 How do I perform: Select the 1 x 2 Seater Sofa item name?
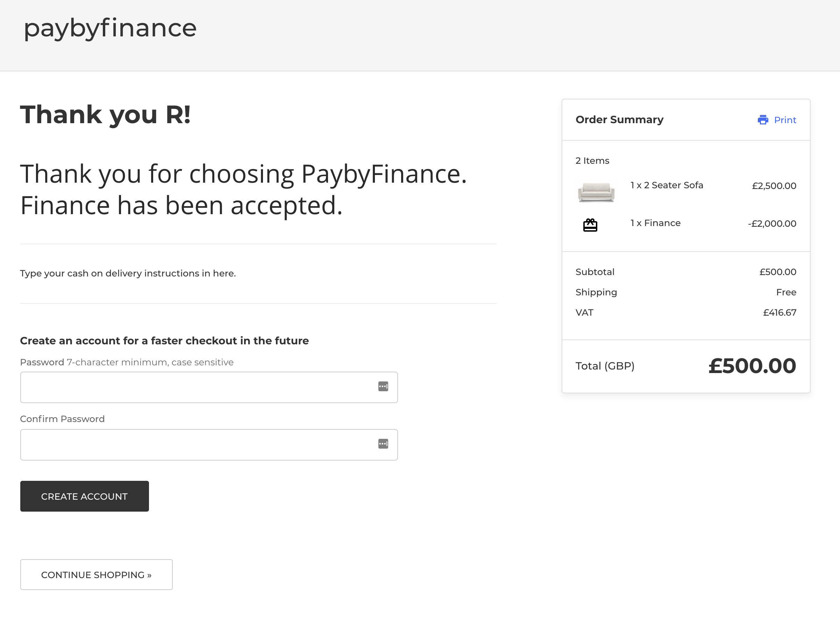667,185
